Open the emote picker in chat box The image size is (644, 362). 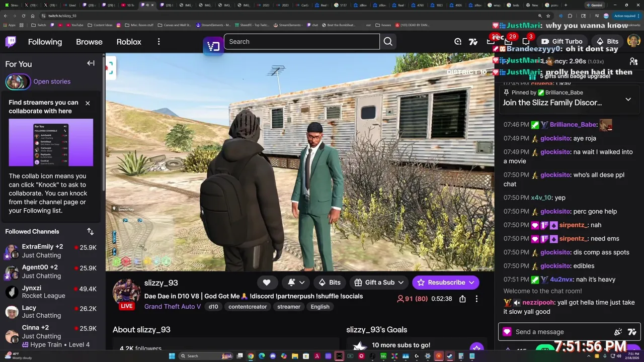[618, 332]
